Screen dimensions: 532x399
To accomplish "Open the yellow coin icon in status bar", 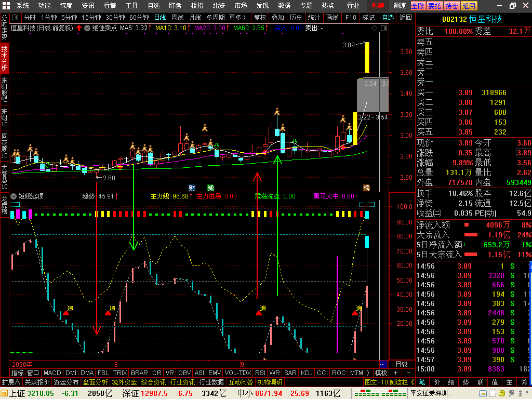I will pyautogui.click(x=502, y=393).
